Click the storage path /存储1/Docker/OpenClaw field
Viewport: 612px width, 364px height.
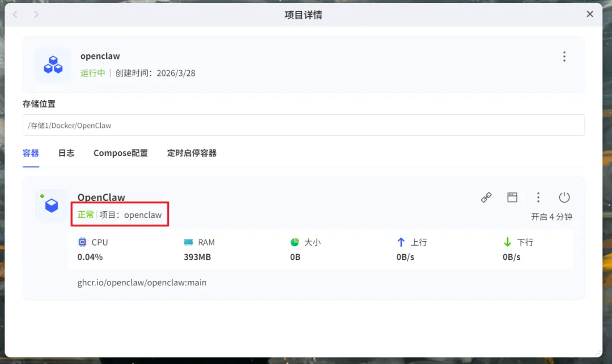(x=304, y=125)
